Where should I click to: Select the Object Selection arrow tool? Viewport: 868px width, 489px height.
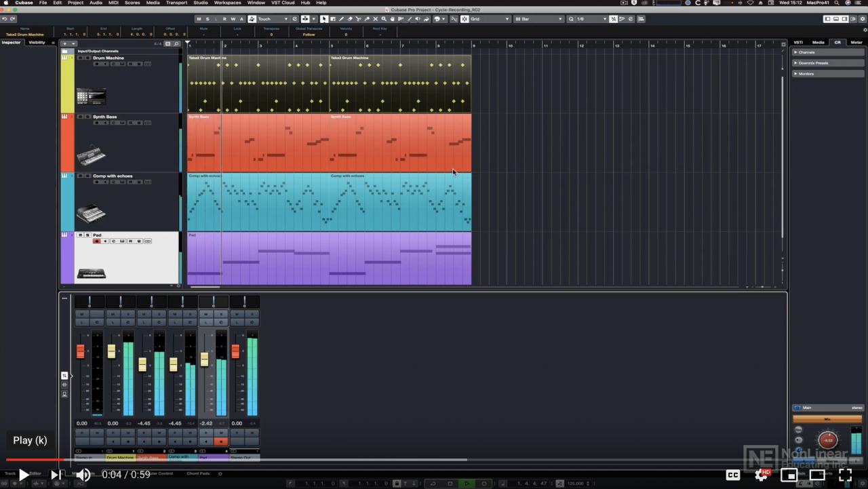coord(324,19)
